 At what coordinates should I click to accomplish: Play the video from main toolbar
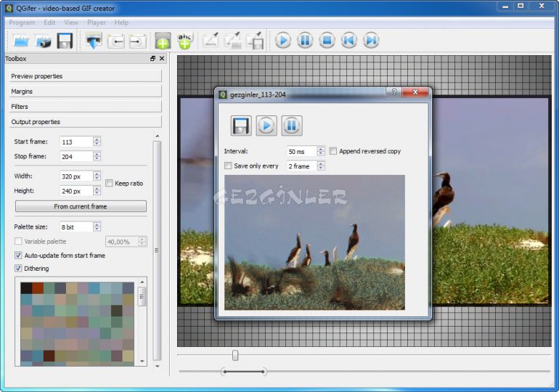(x=283, y=40)
